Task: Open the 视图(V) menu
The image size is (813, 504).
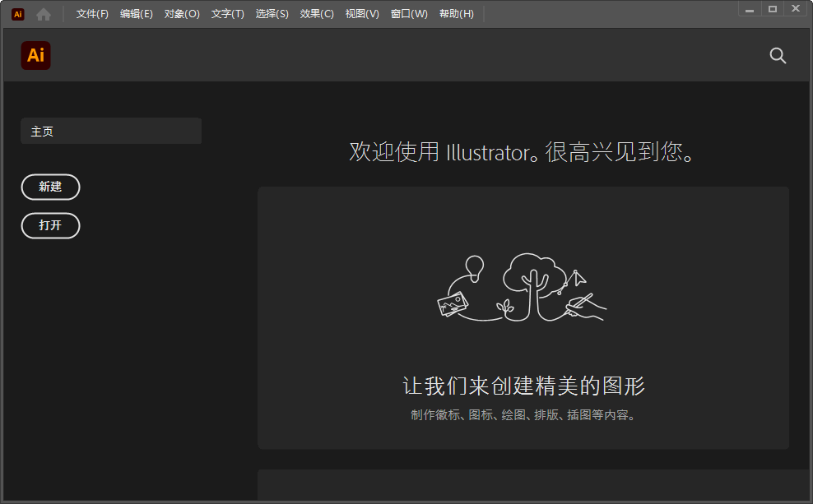Action: click(362, 13)
